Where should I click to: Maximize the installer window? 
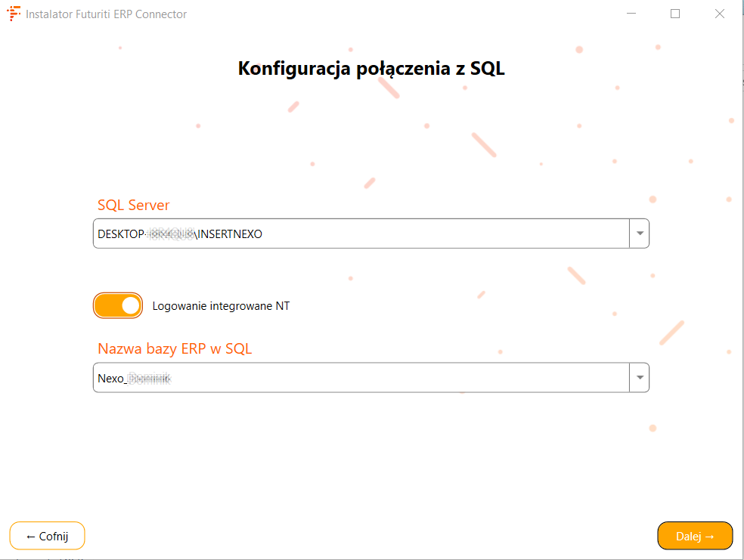pos(675,14)
